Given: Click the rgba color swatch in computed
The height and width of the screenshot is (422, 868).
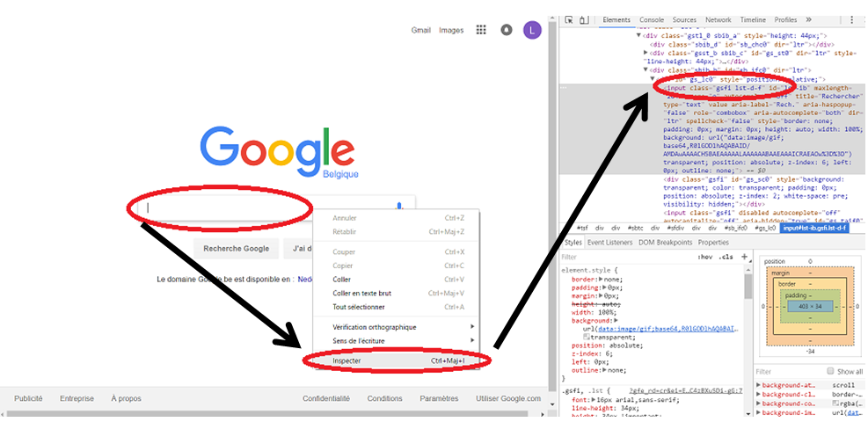Looking at the screenshot, I should (x=835, y=404).
